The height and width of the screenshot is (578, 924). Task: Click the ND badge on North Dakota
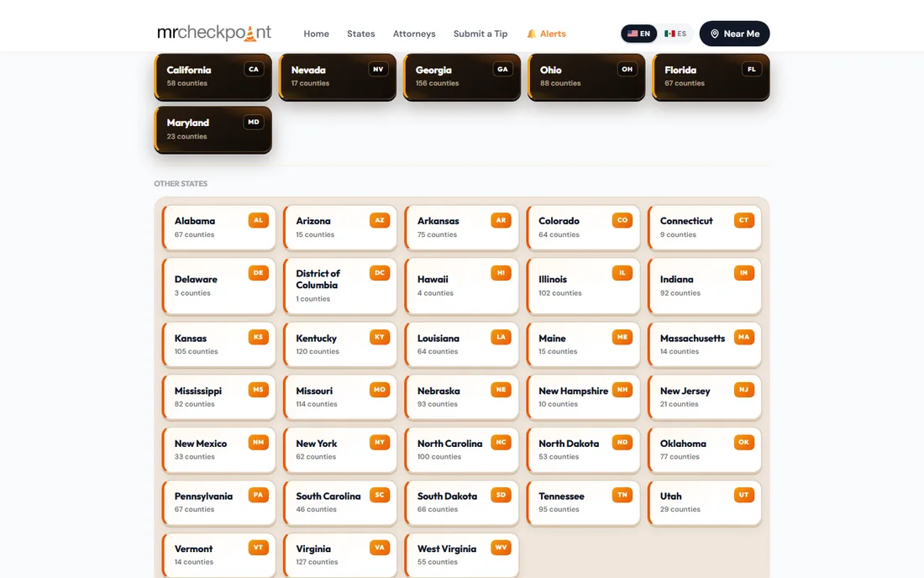click(622, 442)
